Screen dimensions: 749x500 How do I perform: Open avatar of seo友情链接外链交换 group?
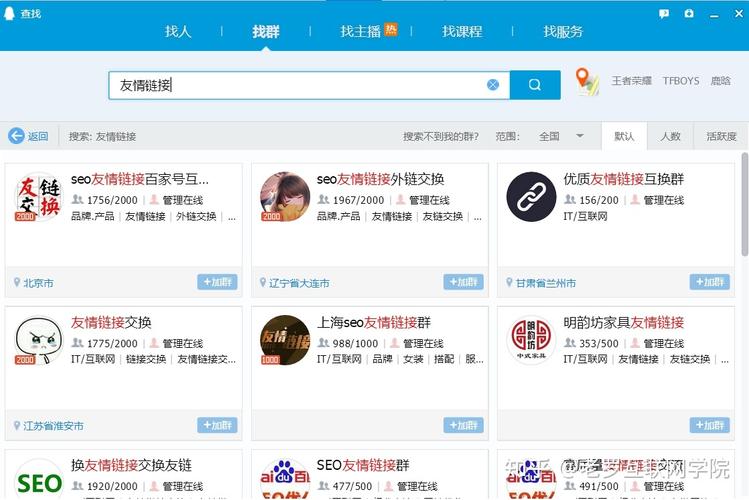pyautogui.click(x=285, y=197)
